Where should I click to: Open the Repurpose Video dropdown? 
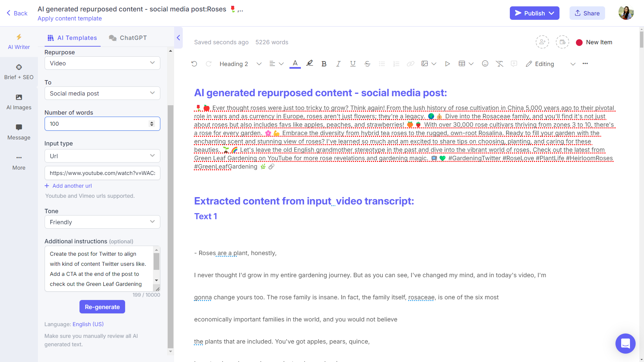click(x=102, y=63)
